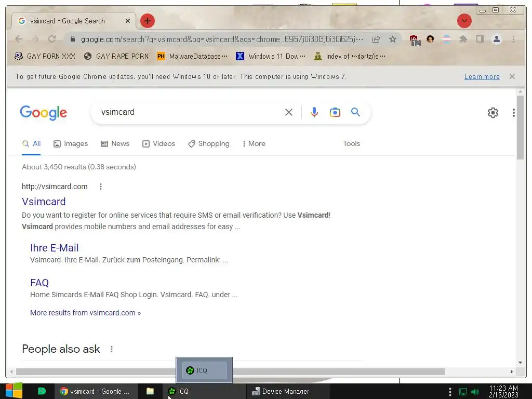Open the Vsimcard result title
The height and width of the screenshot is (399, 532).
pyautogui.click(x=44, y=202)
